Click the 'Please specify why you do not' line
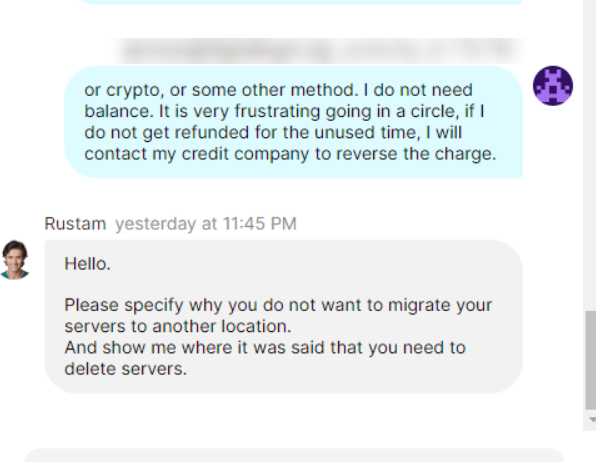 (278, 305)
